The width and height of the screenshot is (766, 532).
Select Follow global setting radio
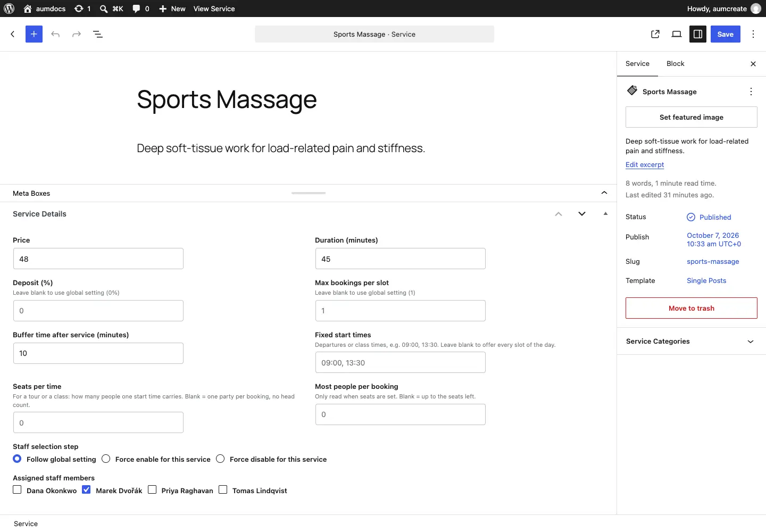(18, 459)
